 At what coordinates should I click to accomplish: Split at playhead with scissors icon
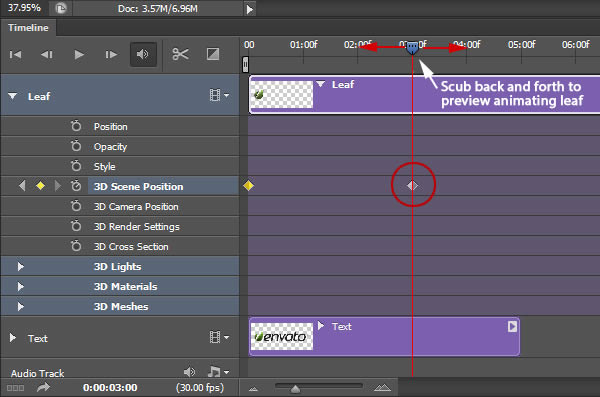[180, 54]
